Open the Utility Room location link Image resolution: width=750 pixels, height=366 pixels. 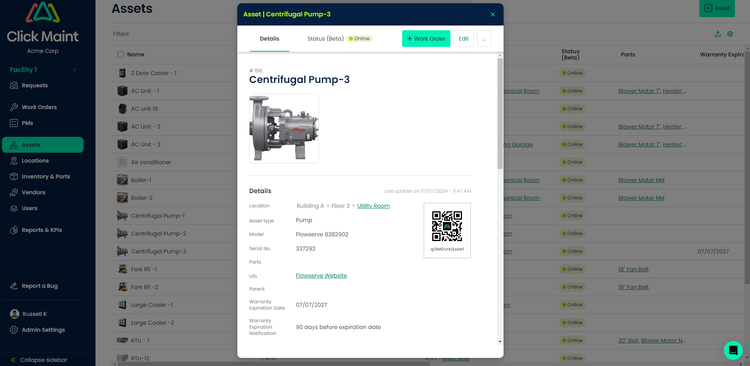[373, 206]
